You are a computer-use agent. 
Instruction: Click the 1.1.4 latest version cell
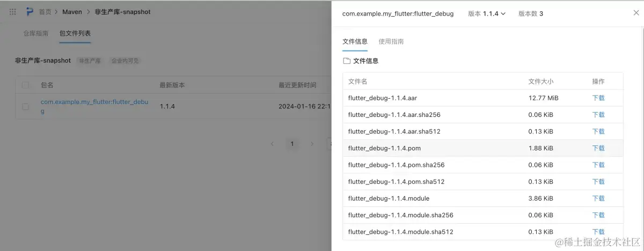[167, 107]
